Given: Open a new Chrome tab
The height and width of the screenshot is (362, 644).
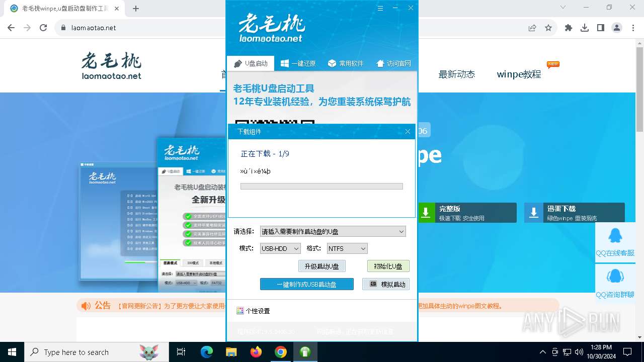Looking at the screenshot, I should pyautogui.click(x=136, y=8).
